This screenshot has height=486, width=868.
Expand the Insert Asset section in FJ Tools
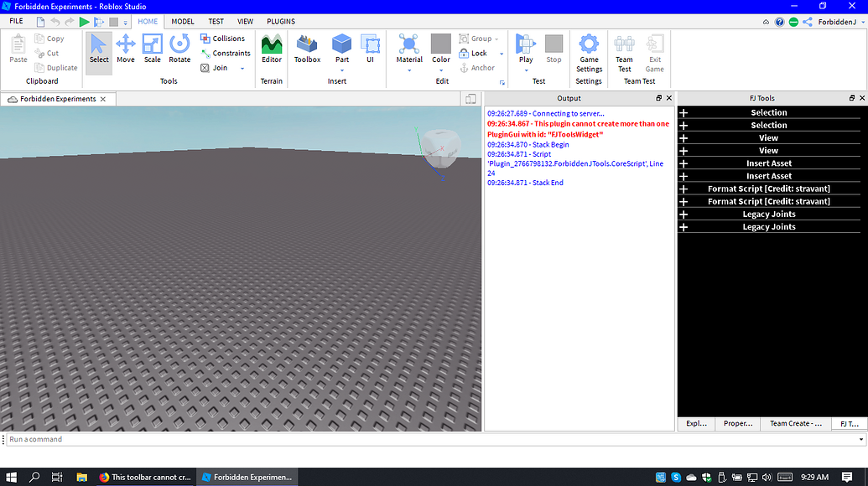pyautogui.click(x=683, y=163)
